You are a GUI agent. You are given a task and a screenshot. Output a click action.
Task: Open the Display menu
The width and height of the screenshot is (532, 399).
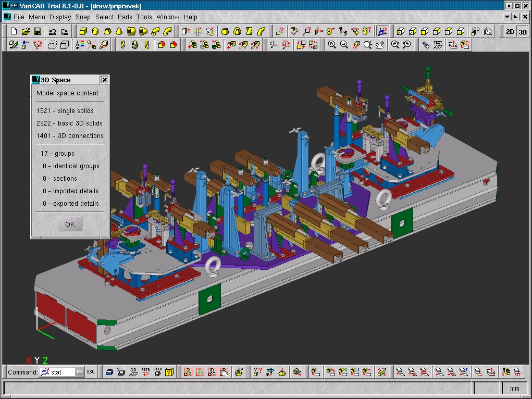60,17
